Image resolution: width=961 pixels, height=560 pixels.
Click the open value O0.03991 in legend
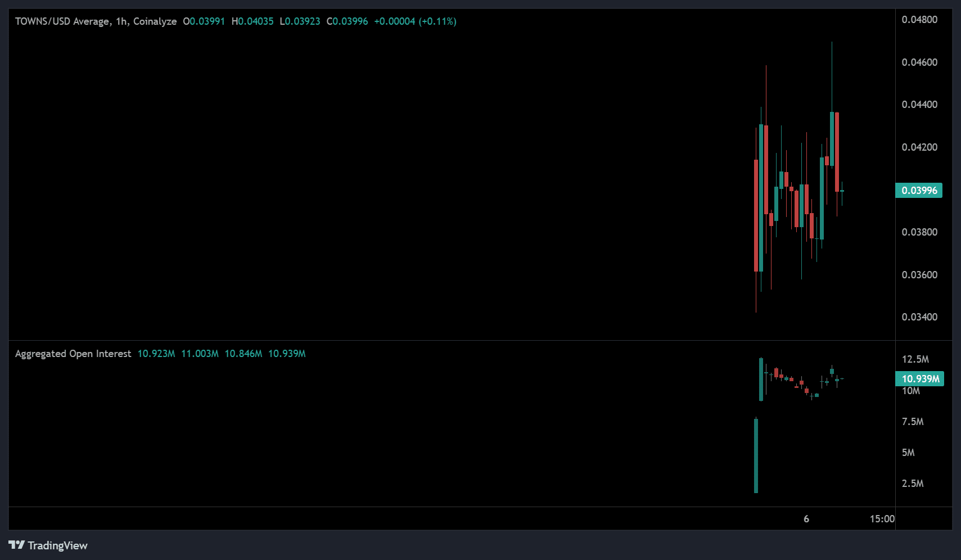click(x=204, y=21)
